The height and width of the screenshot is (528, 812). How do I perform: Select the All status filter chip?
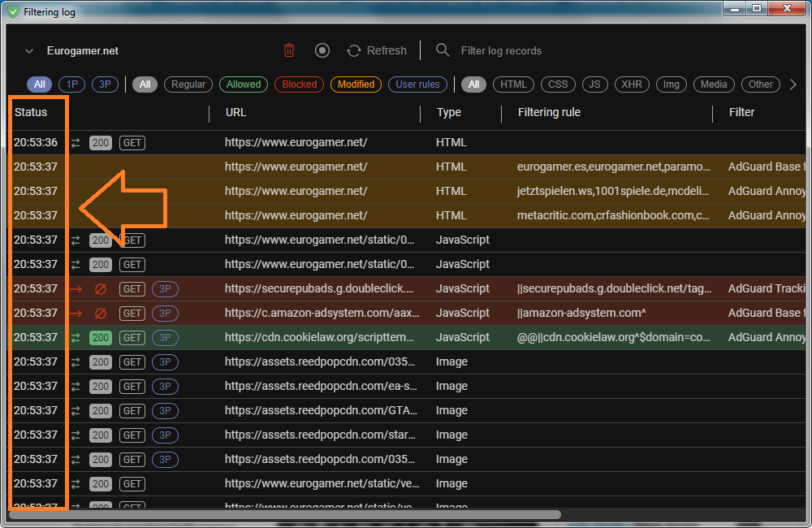(x=145, y=84)
